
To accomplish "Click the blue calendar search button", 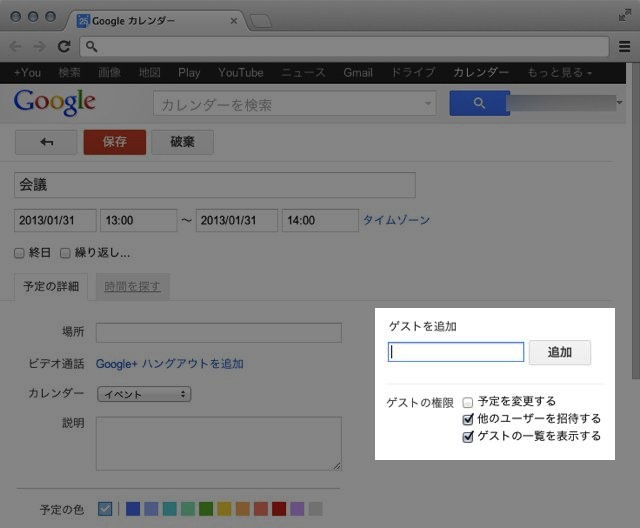I will point(480,103).
